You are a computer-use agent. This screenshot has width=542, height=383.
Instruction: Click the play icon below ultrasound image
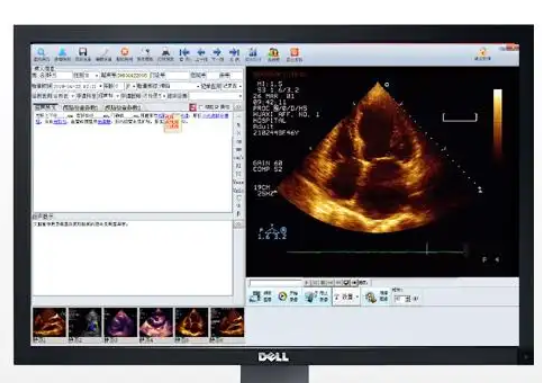point(282,297)
